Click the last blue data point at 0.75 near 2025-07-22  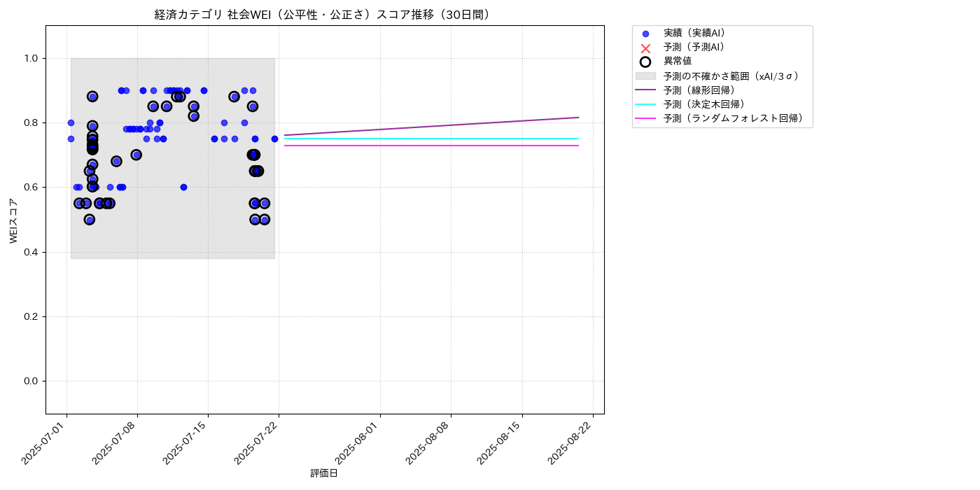click(274, 139)
